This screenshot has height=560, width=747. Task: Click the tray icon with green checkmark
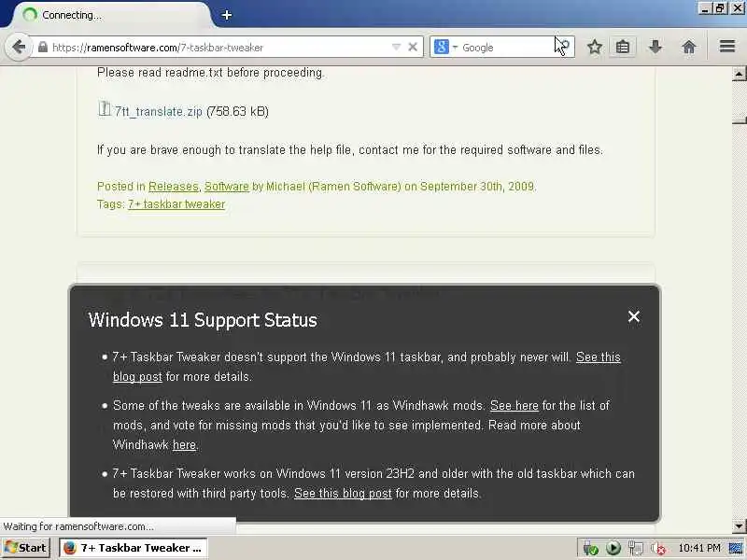pyautogui.click(x=591, y=549)
